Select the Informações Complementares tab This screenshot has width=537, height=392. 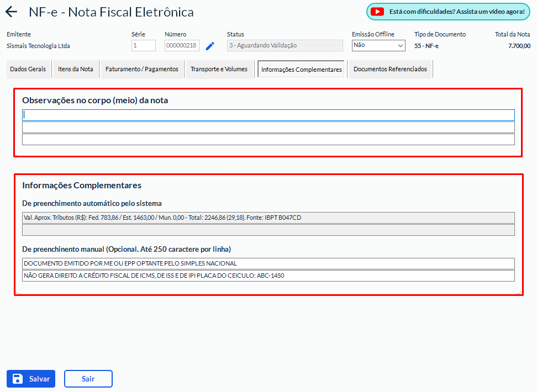[301, 70]
